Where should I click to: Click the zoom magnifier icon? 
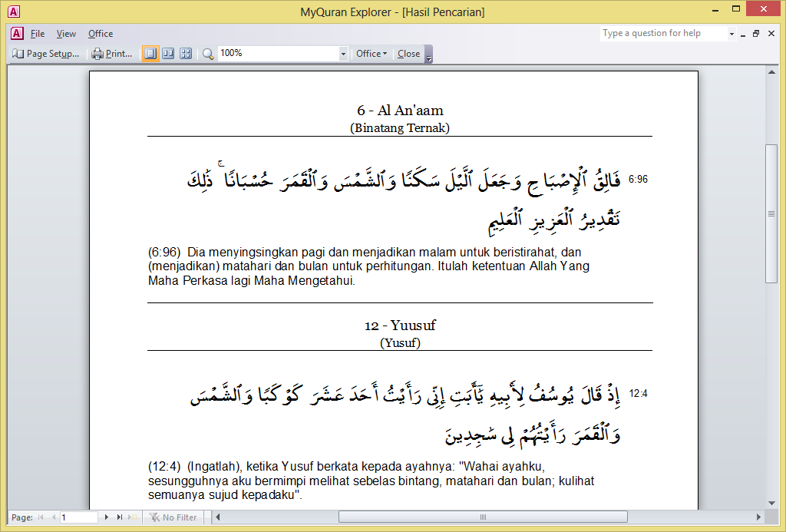pyautogui.click(x=208, y=54)
